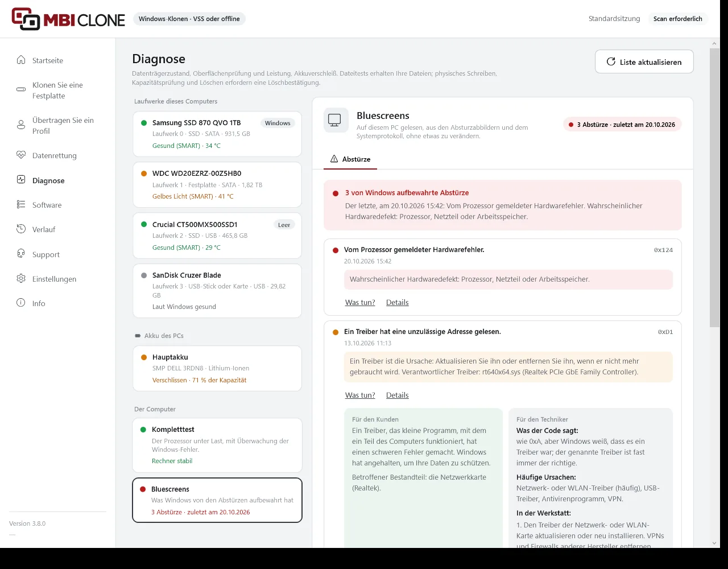Select the Diagnose sidebar icon
The height and width of the screenshot is (569, 728).
coord(21,180)
